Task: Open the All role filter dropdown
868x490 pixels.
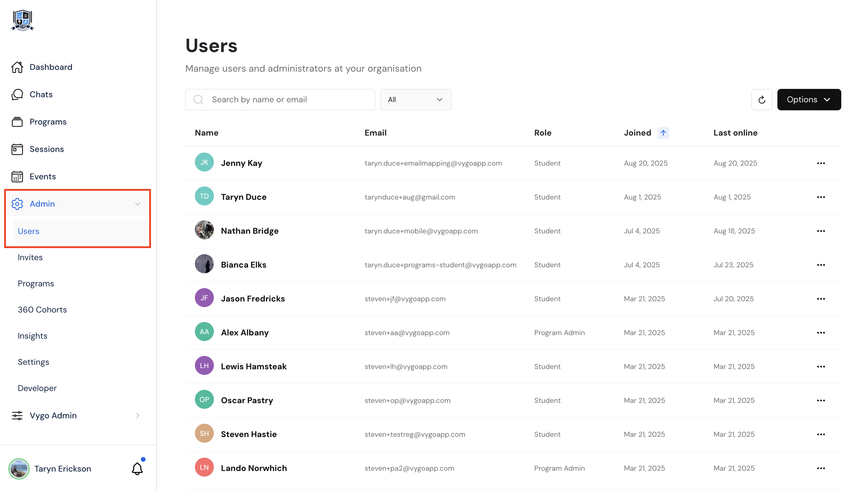Action: tap(416, 100)
